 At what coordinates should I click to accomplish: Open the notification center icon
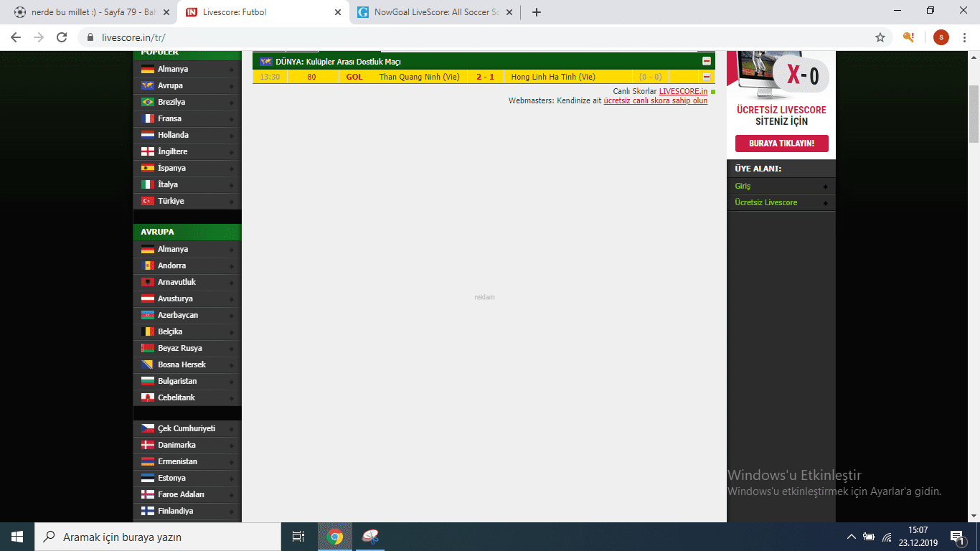point(956,537)
